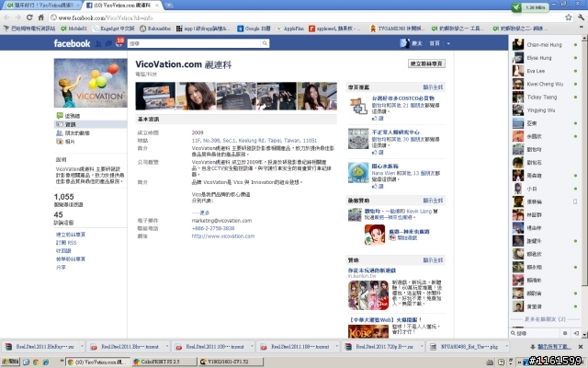Open Engadget bookmark in bookmarks bar
588x368 pixels.
[114, 29]
